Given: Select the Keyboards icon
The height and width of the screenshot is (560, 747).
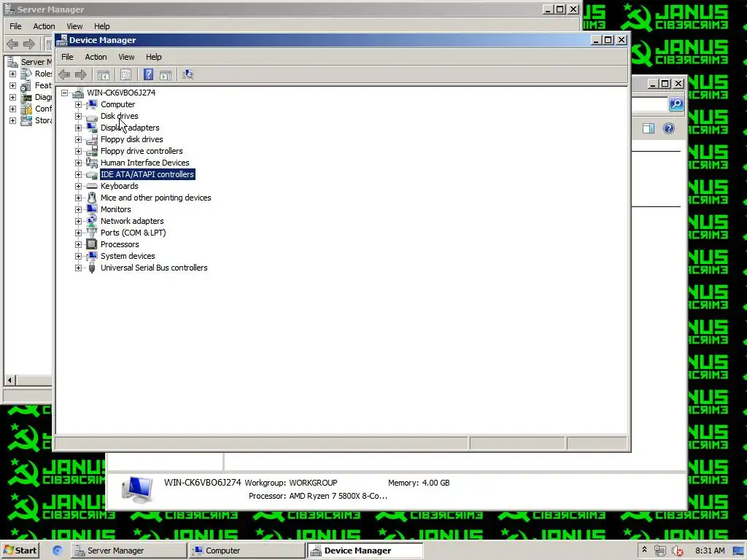Looking at the screenshot, I should coord(92,186).
